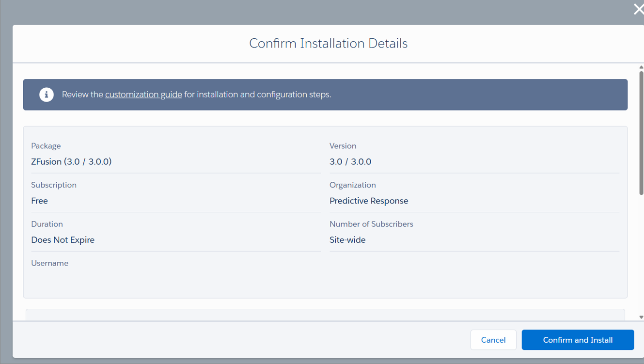Image resolution: width=644 pixels, height=364 pixels.
Task: Select the Predictive Response organization value
Action: point(369,201)
